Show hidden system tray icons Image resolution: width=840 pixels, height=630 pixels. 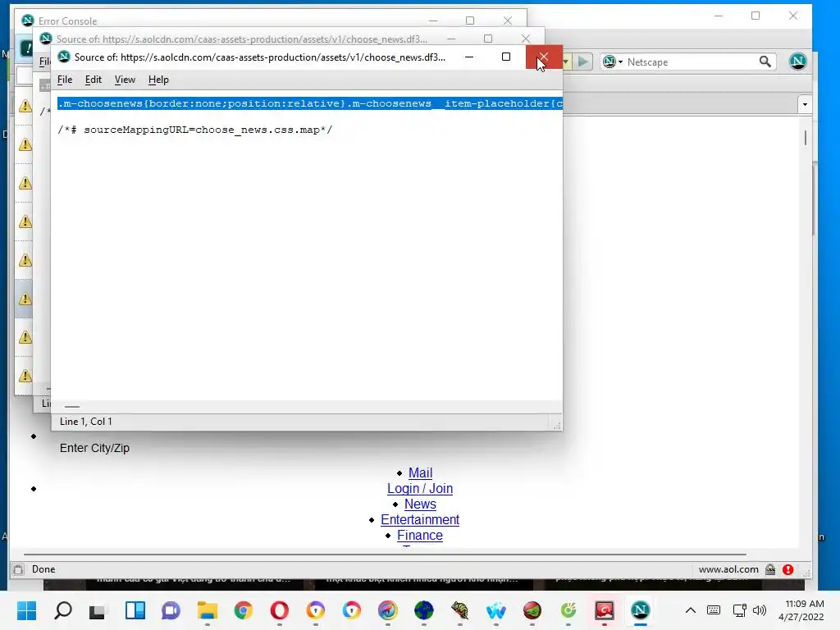click(x=691, y=610)
